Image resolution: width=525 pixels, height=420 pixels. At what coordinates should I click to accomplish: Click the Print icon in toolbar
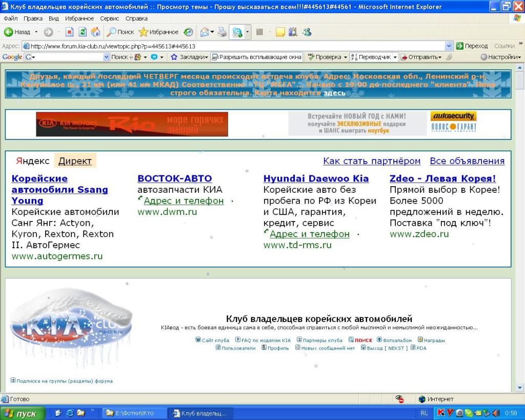tap(221, 32)
